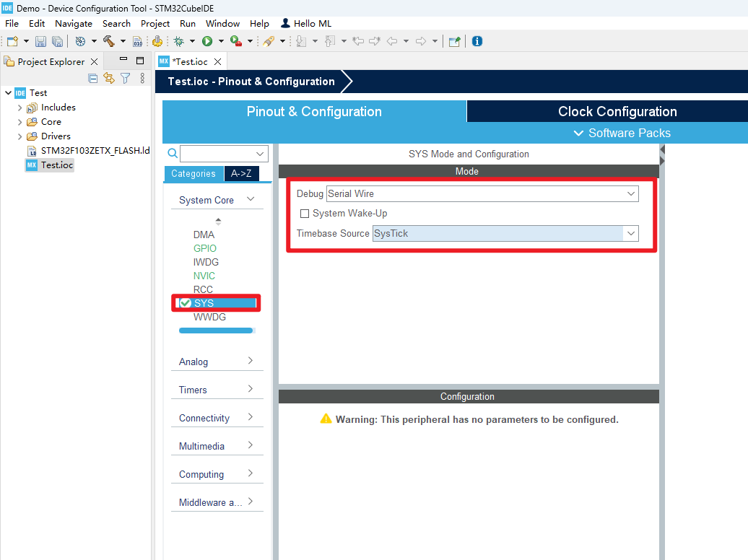Save the current file with the floppy icon
Screen dimensions: 748x560
(40, 42)
